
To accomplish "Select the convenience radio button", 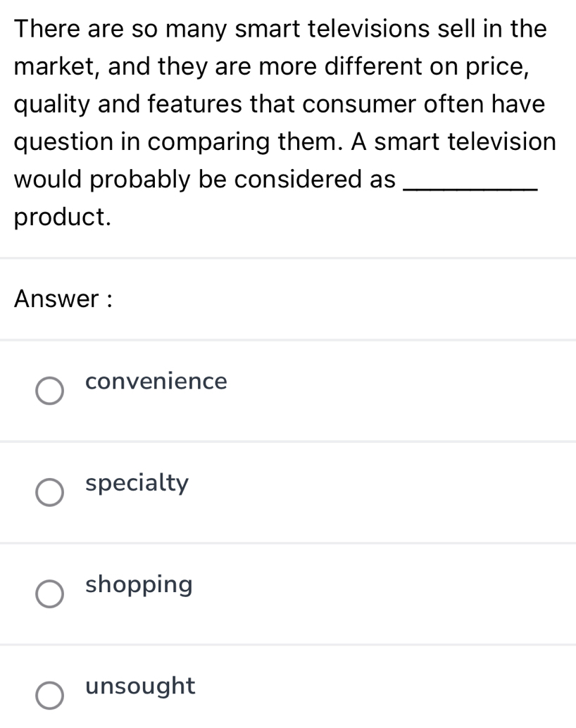I will click(x=49, y=390).
